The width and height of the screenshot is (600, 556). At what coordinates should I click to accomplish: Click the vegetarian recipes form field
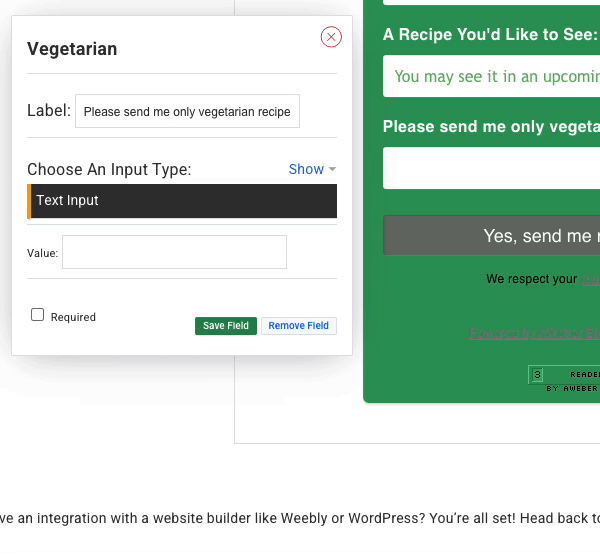click(492, 168)
